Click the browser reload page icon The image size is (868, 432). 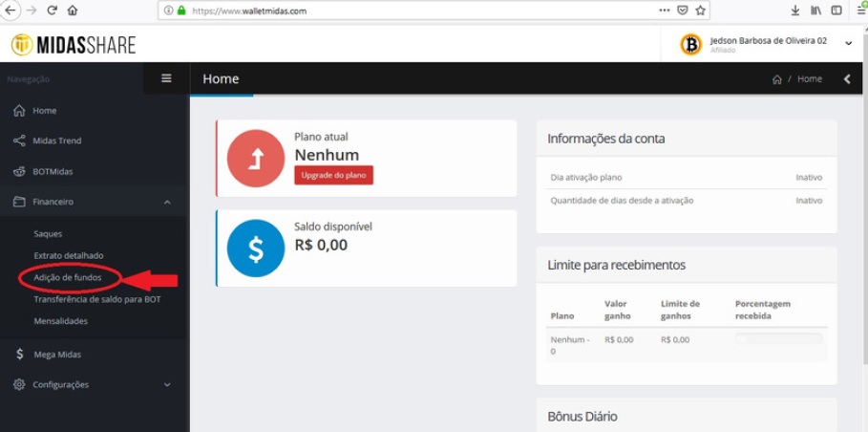pos(52,11)
